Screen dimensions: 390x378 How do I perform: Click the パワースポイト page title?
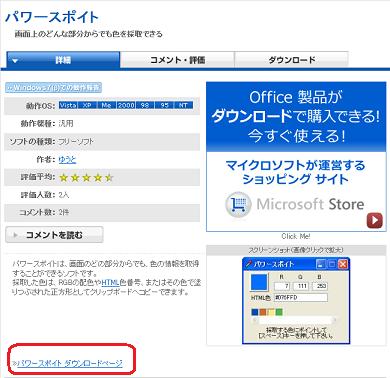52,17
